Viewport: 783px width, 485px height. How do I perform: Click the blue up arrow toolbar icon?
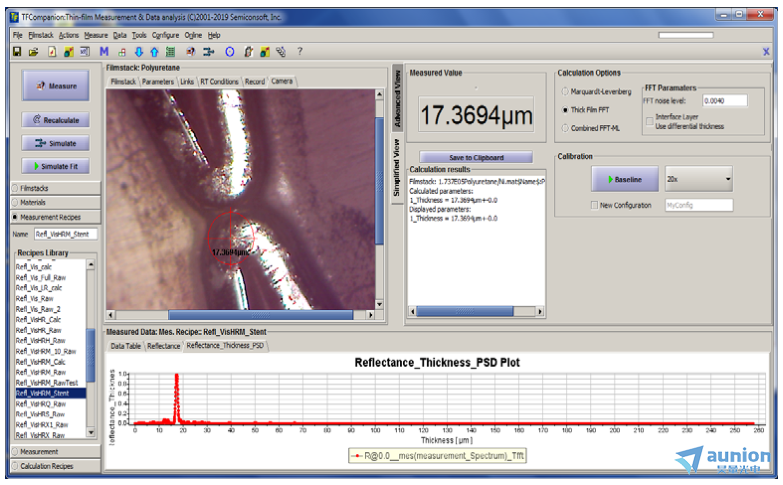click(154, 52)
